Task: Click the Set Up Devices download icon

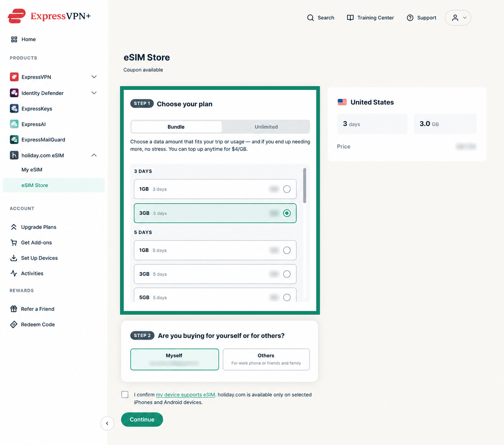Action: click(x=14, y=258)
